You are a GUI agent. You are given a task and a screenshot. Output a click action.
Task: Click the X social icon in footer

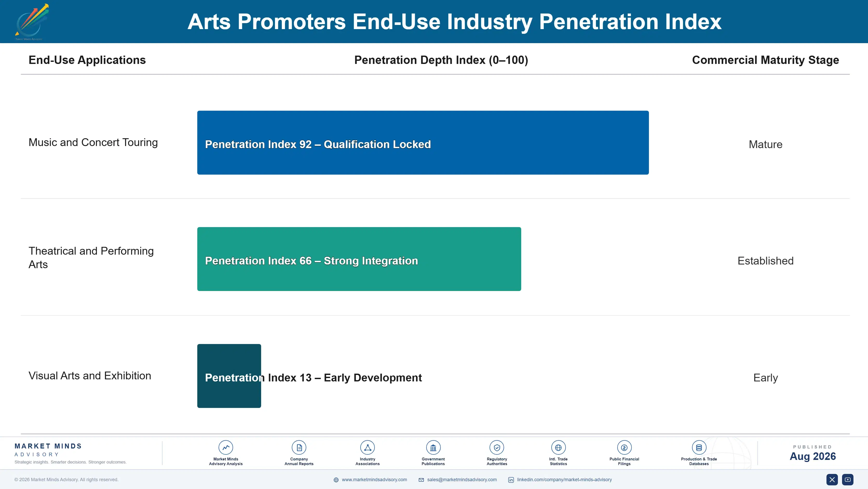click(832, 480)
